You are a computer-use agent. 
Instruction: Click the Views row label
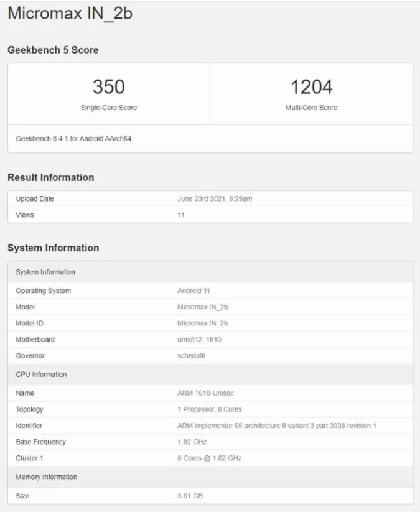click(25, 215)
